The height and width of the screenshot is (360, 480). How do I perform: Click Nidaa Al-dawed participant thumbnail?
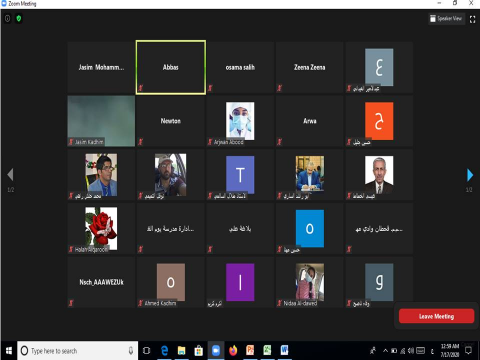(x=310, y=282)
